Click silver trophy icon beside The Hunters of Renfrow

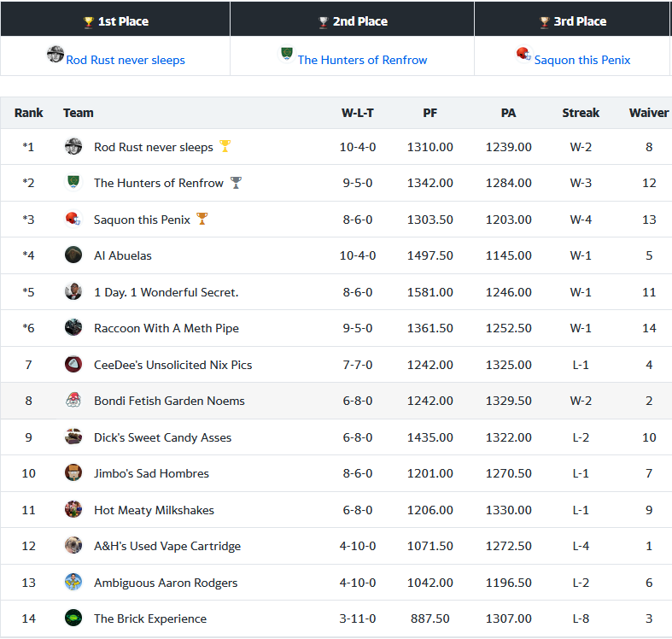(x=236, y=183)
